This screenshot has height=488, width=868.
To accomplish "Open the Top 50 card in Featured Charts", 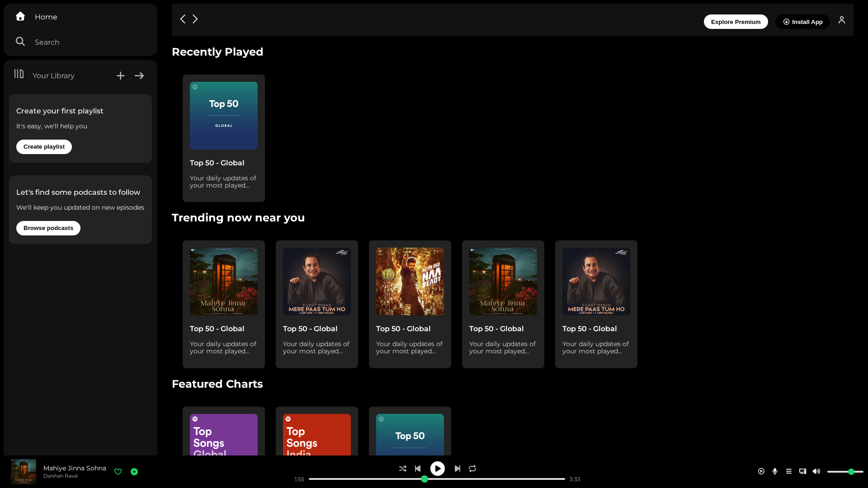I will click(410, 432).
